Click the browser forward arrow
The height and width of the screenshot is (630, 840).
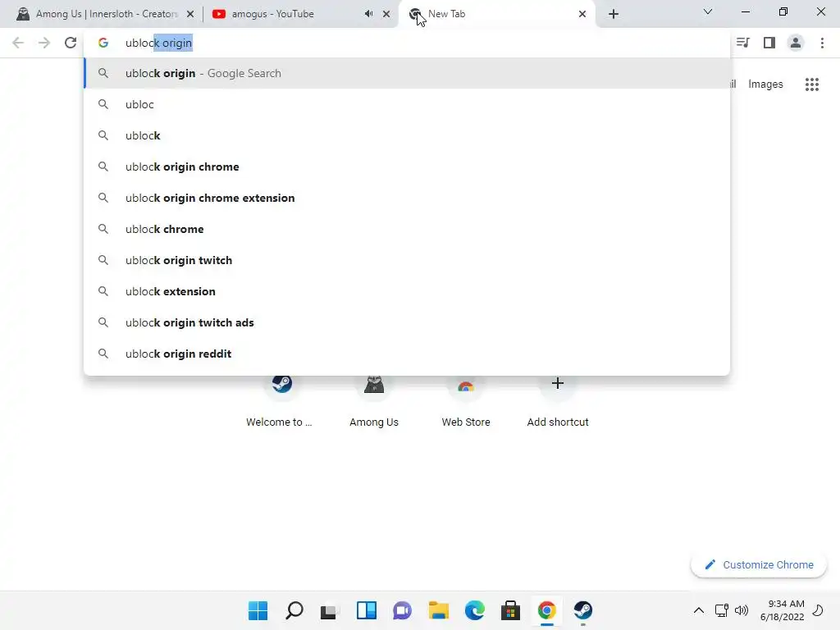[x=44, y=43]
